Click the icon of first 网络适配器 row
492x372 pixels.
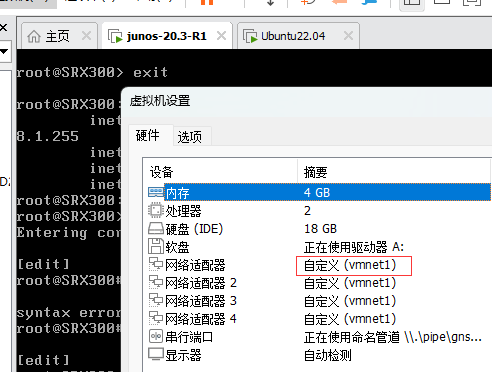click(x=156, y=265)
